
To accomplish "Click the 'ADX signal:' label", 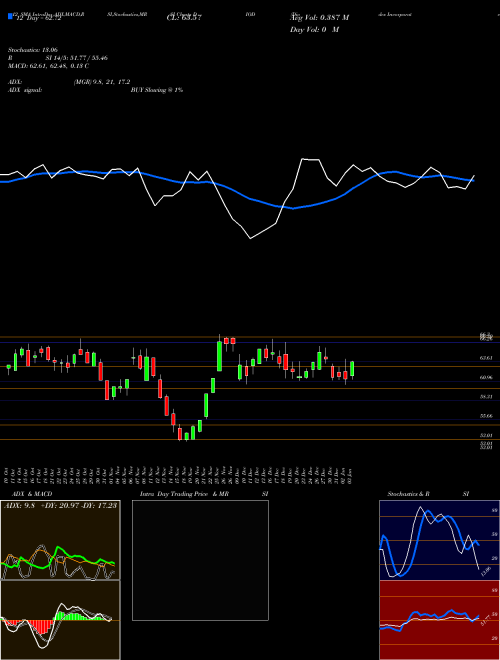I will [x=24, y=90].
